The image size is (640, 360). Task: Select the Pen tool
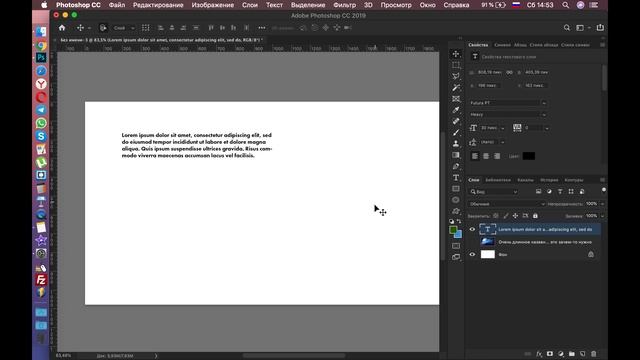point(456,166)
